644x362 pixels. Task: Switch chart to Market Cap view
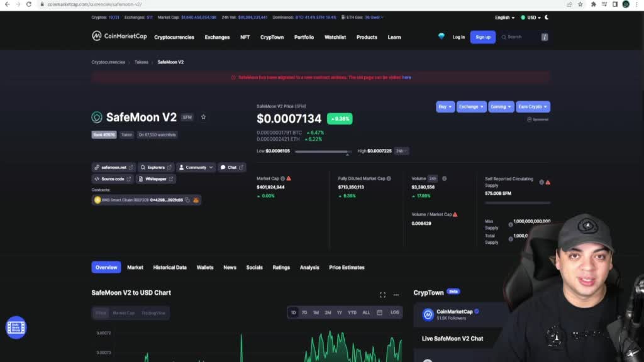[x=124, y=313]
